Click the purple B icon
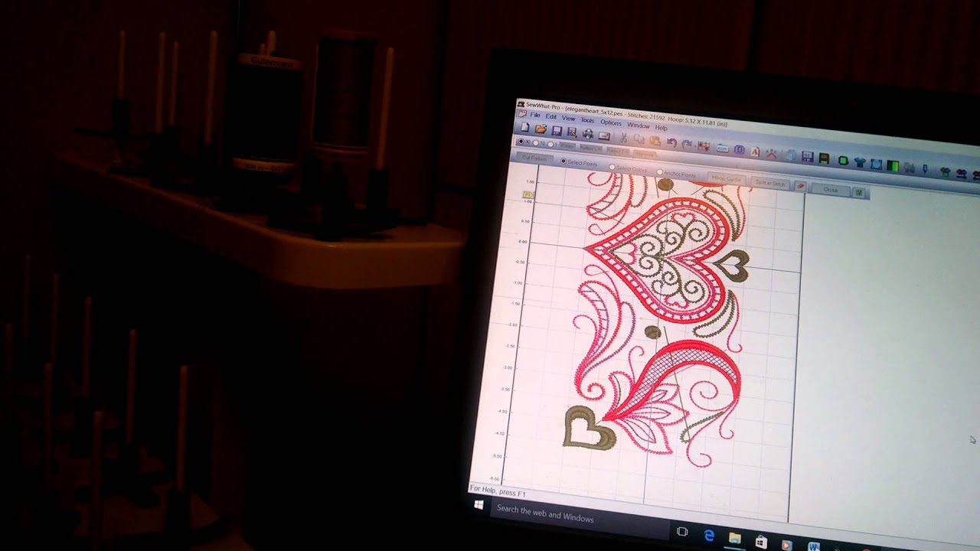 coord(739,149)
